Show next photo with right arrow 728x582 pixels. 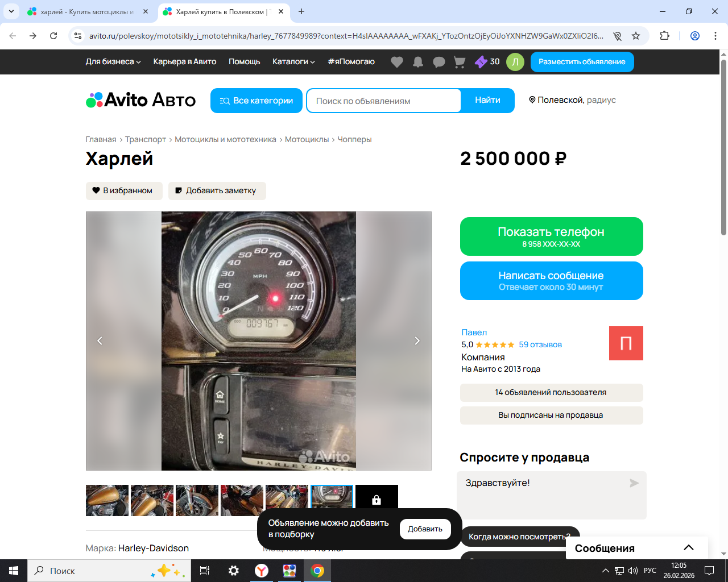[417, 341]
